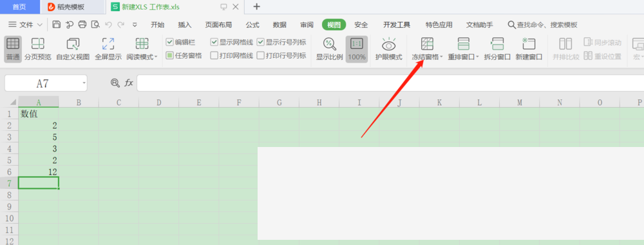Toggle the Formula Bar (编辑栏) checkbox
Viewport: 644px width, 245px height.
(169, 43)
